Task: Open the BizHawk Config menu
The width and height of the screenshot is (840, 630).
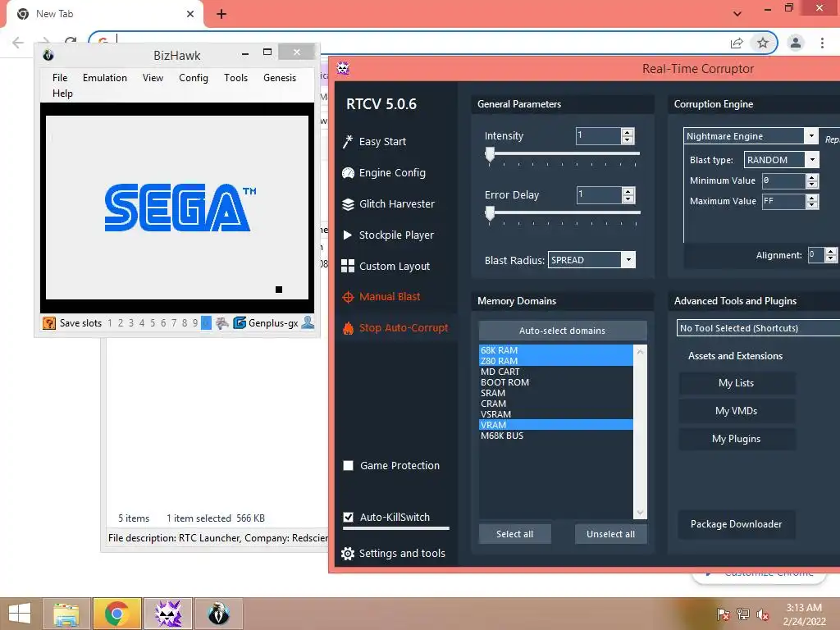Action: point(194,78)
